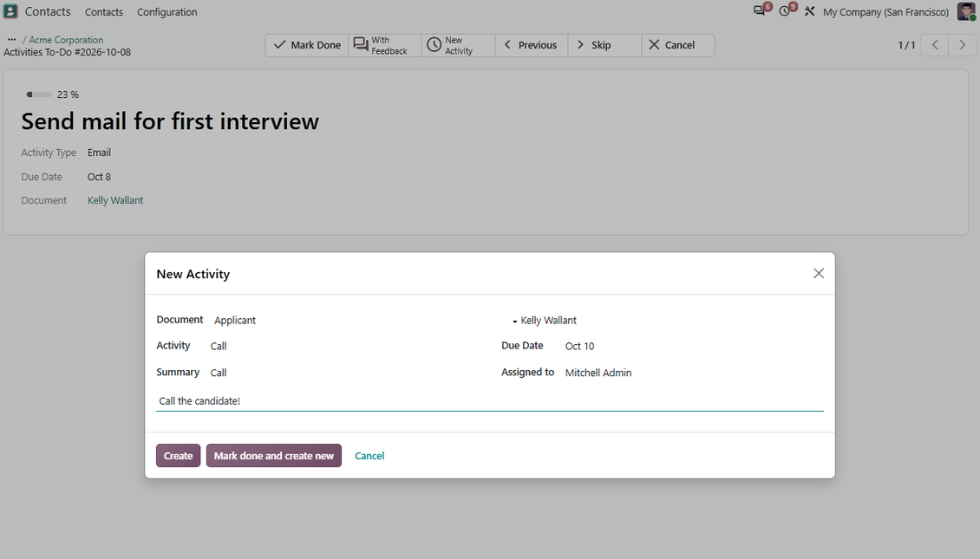Click the 1 / 1 pager counter
Viewport: 980px width, 559px height.
pyautogui.click(x=906, y=45)
